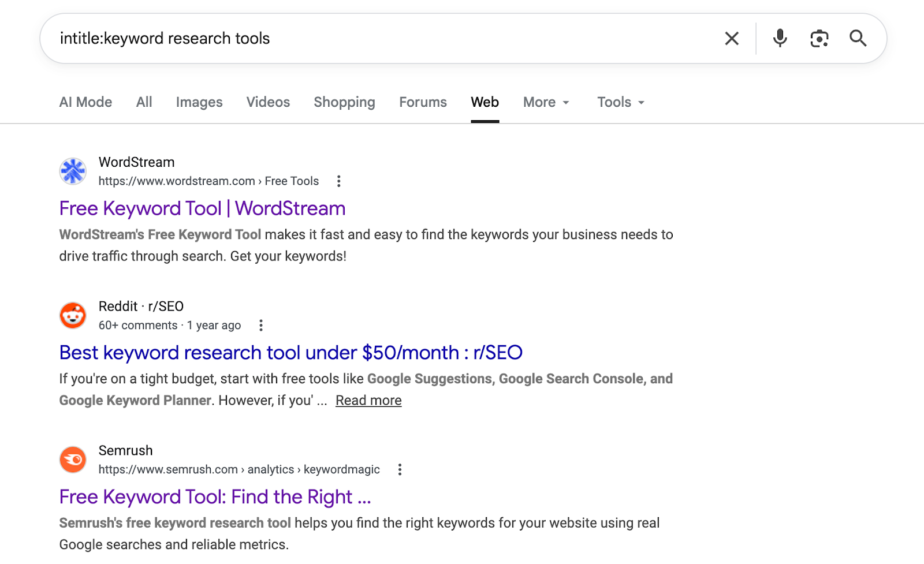This screenshot has width=924, height=564.
Task: Open search by image camera icon
Action: tap(819, 39)
